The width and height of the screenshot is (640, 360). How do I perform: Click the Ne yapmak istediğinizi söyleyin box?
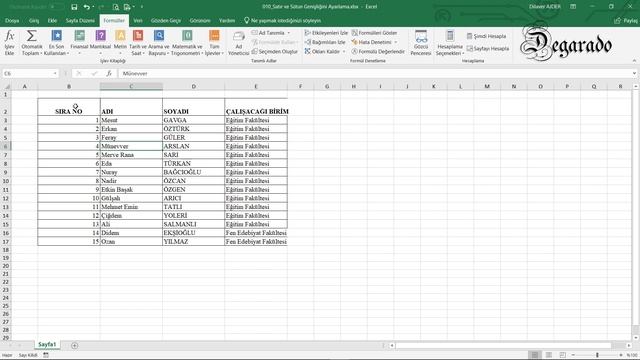(282, 20)
